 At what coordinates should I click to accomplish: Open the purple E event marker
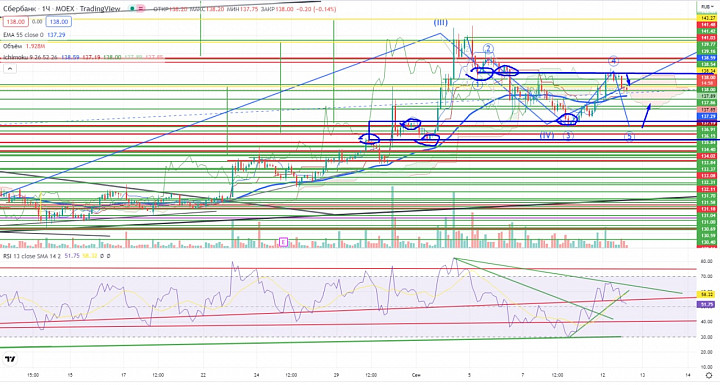click(283, 242)
